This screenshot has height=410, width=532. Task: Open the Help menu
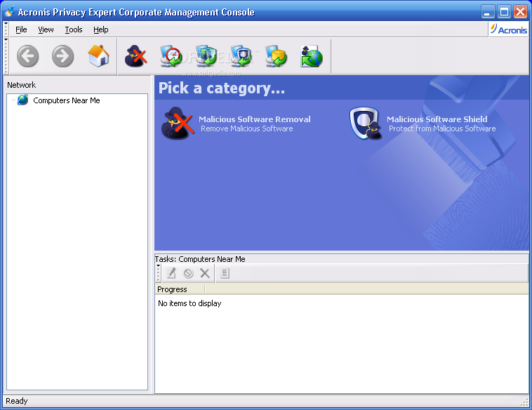click(x=101, y=30)
